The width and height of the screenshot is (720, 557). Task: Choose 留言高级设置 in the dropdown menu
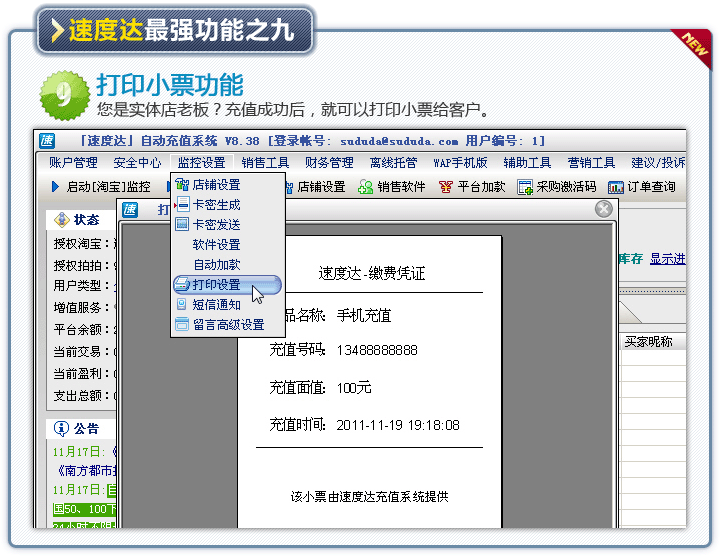[229, 325]
